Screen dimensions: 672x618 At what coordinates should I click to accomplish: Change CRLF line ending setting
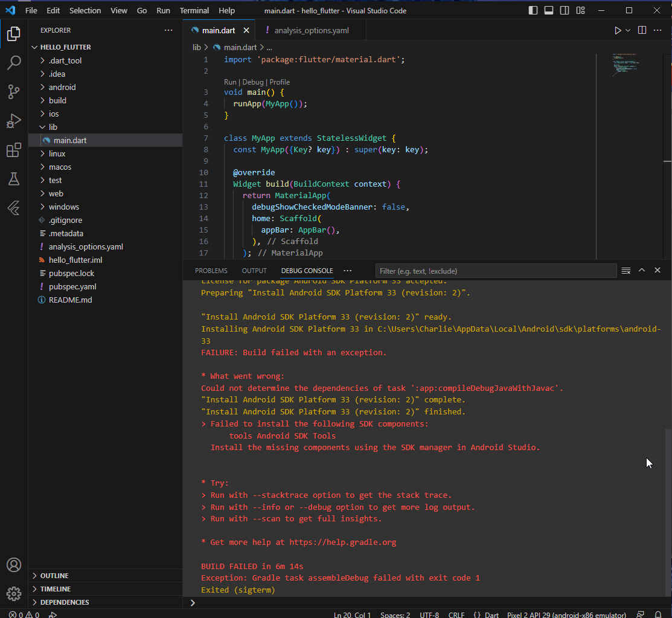456,614
